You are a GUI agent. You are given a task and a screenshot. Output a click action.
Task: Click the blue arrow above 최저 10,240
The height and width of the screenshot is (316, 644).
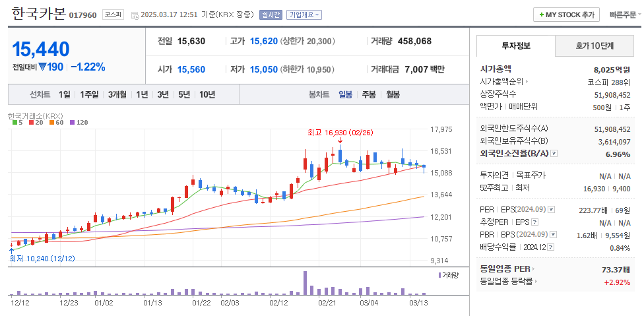(x=11, y=250)
